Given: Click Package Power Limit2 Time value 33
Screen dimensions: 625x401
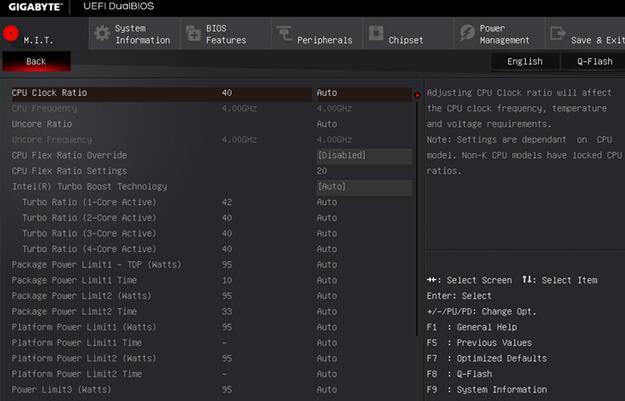Looking at the screenshot, I should pos(227,311).
